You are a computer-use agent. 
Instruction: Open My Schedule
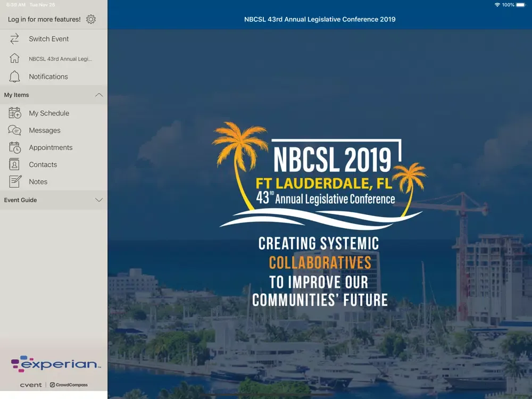[x=54, y=113]
